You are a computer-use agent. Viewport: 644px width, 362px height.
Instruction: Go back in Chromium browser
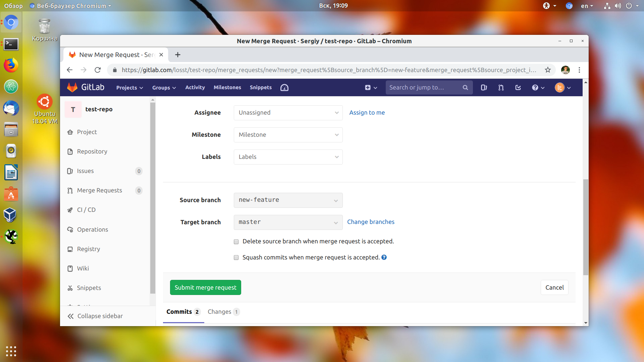click(x=69, y=70)
